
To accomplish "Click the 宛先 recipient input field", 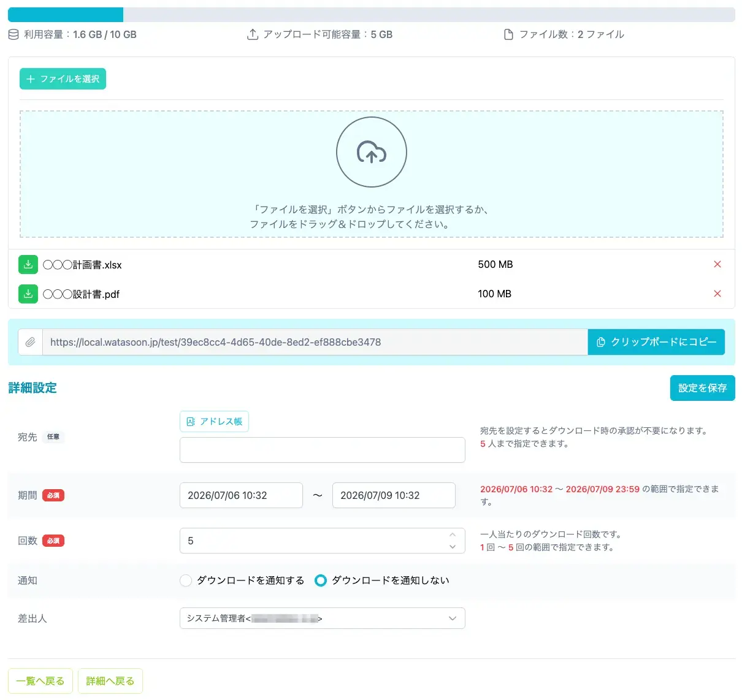I will click(x=323, y=450).
